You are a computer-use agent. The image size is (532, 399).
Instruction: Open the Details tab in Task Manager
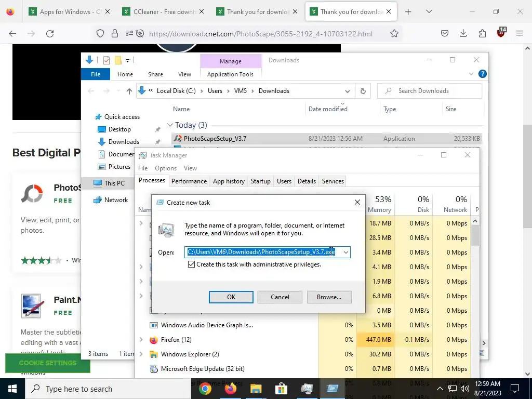coord(307,181)
